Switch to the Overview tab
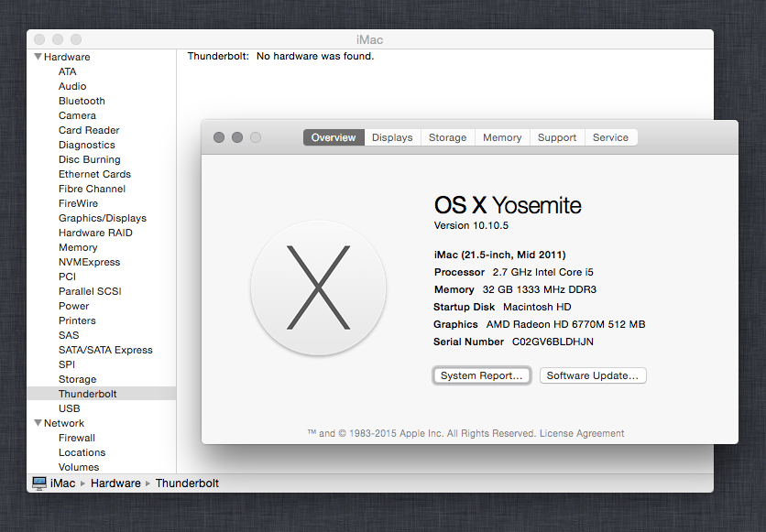Image resolution: width=766 pixels, height=532 pixels. 334,137
